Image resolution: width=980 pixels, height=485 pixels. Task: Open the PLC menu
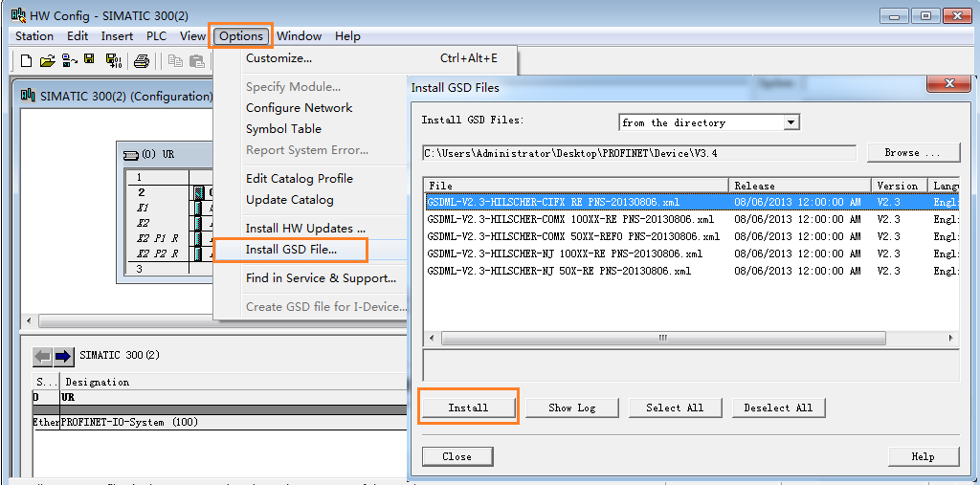(x=156, y=36)
